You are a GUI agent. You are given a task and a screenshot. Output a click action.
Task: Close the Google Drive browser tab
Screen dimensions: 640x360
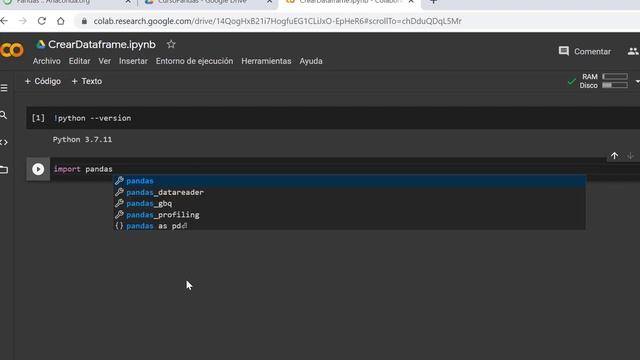(269, 2)
